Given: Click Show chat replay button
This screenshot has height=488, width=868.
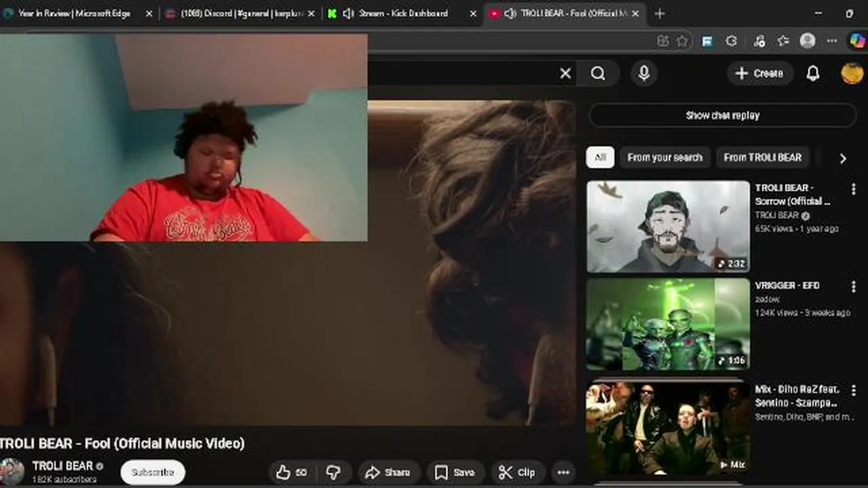Looking at the screenshot, I should click(x=722, y=115).
